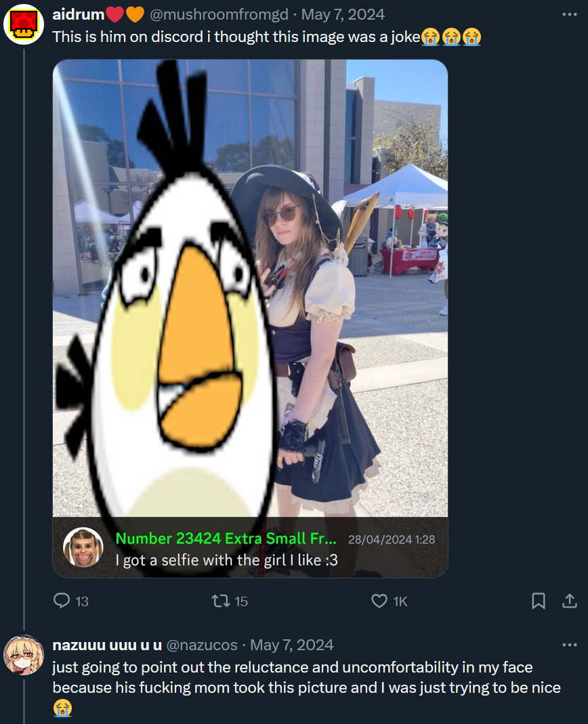Like the tweet via the heart icon
This screenshot has height=724, width=588.
point(379,601)
